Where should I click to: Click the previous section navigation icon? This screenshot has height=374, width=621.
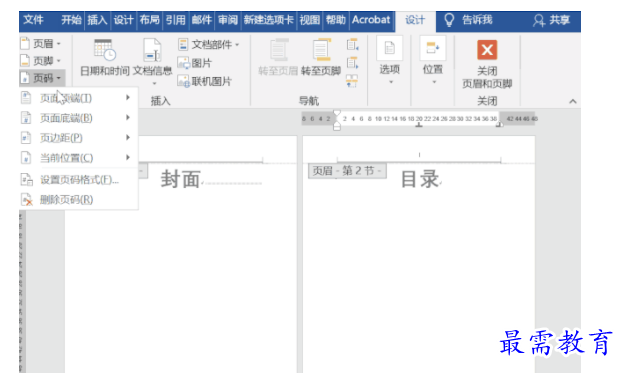click(x=352, y=44)
